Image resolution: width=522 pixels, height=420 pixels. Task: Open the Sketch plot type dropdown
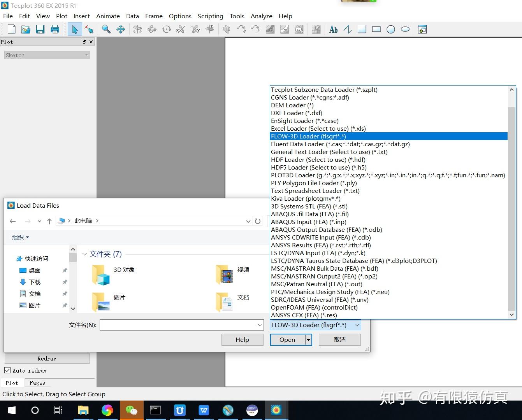click(x=47, y=55)
